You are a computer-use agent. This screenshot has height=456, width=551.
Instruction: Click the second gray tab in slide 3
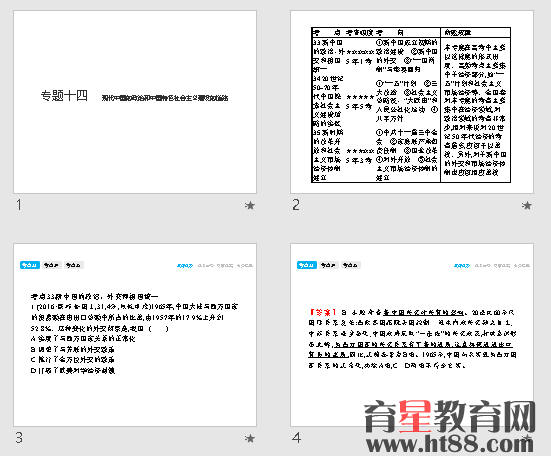coord(52,265)
